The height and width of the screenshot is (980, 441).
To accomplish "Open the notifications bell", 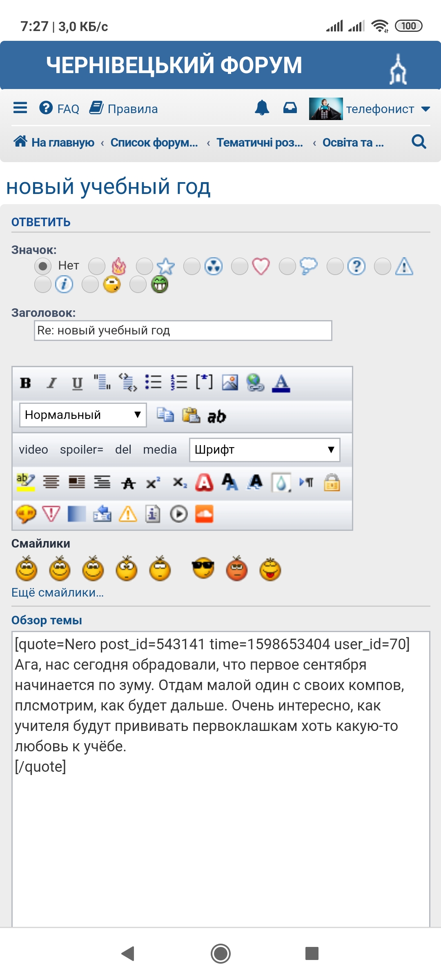I will 262,108.
